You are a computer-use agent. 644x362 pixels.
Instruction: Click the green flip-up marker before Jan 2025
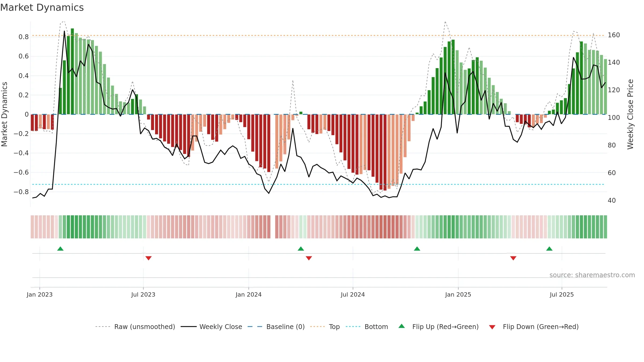coord(417,249)
